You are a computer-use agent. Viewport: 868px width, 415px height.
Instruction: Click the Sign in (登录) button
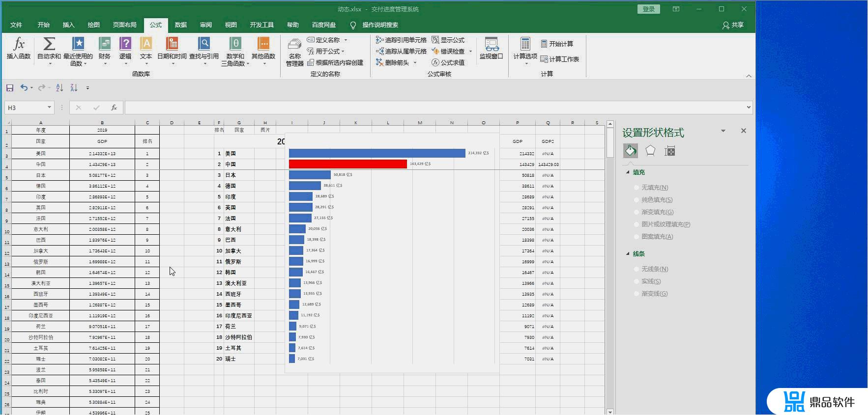[649, 9]
